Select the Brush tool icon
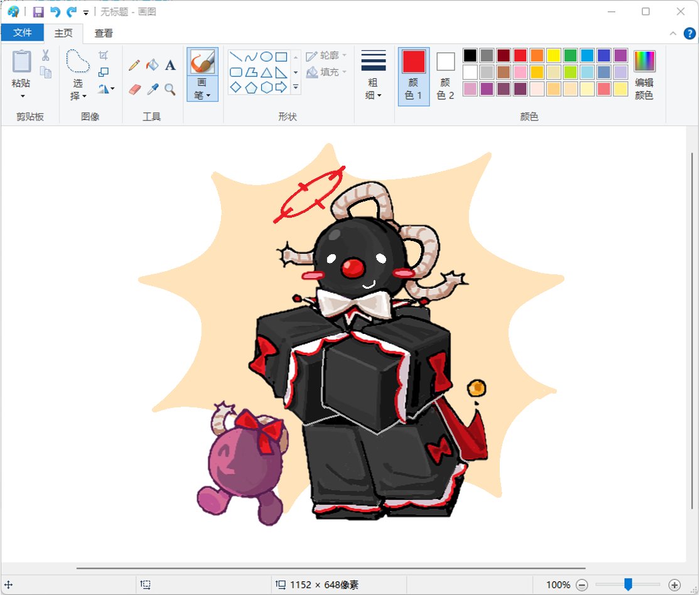The image size is (700, 595). [202, 62]
